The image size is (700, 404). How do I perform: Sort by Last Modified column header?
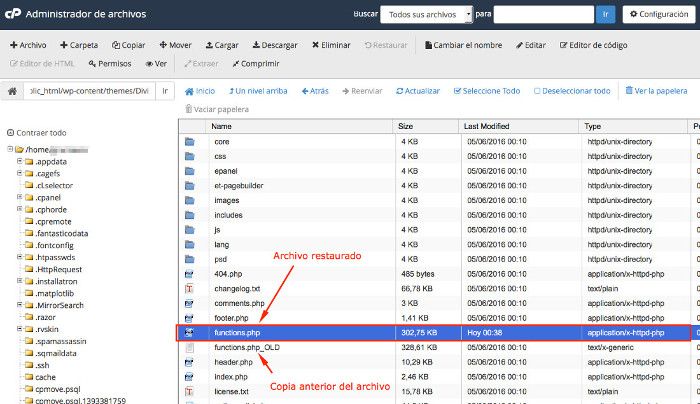click(x=518, y=126)
